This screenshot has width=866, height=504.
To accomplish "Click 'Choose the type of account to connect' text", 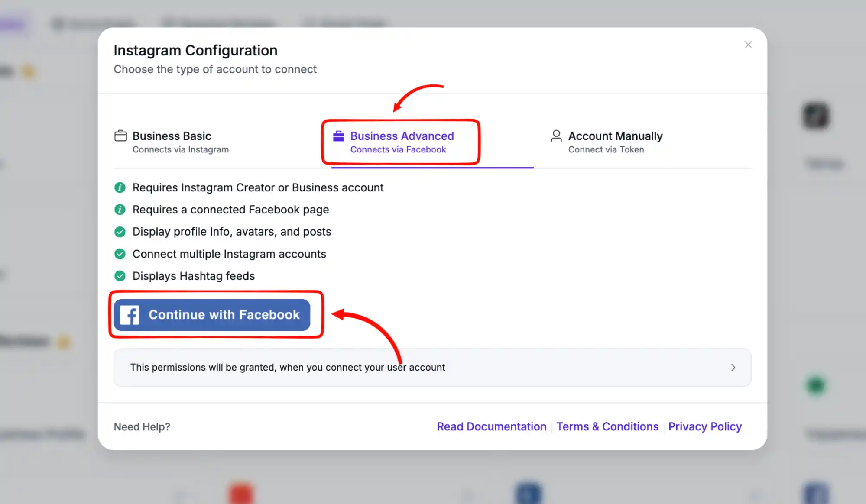I will [x=215, y=69].
